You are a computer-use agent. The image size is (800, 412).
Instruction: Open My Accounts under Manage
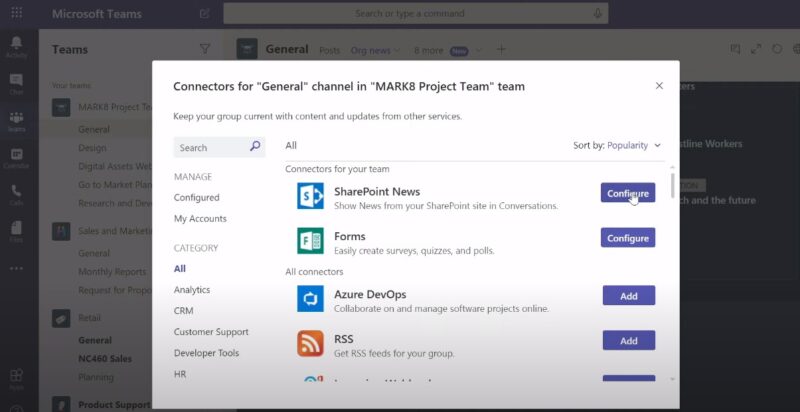pyautogui.click(x=200, y=219)
